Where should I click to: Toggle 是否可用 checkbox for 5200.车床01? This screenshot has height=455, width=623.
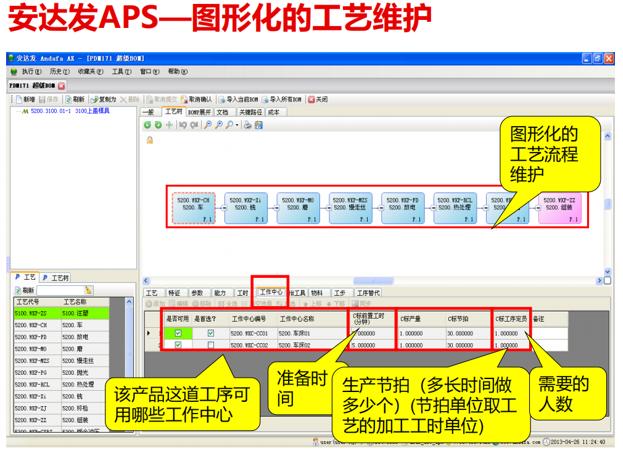point(178,333)
